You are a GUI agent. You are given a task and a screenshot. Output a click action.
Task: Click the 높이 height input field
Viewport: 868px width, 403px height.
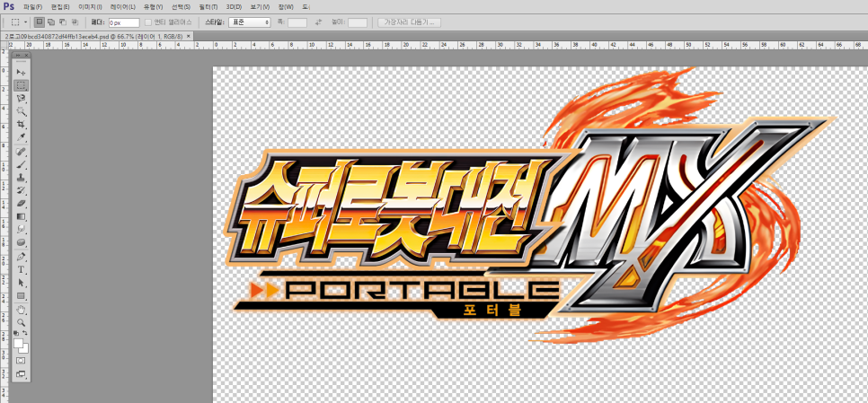click(358, 22)
